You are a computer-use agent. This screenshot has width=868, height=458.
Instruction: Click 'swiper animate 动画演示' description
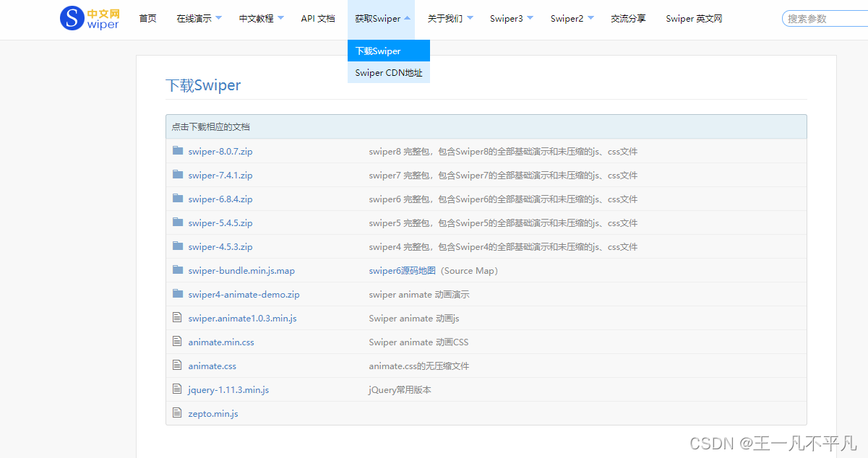pyautogui.click(x=419, y=295)
